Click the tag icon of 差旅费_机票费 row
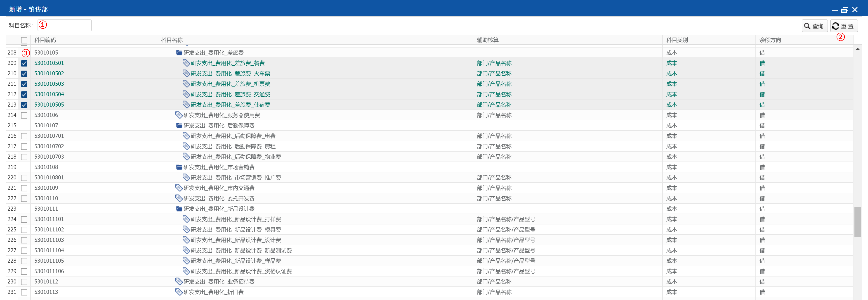 click(x=186, y=83)
